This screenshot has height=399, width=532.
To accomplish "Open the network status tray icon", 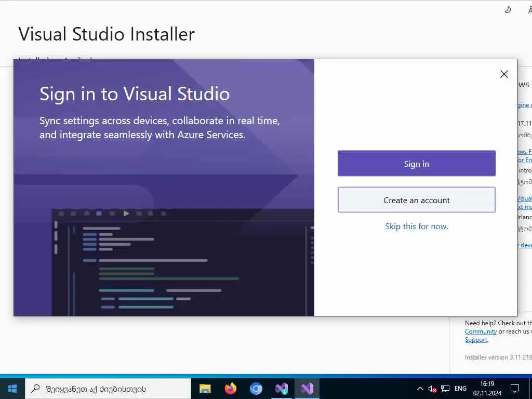I will [x=445, y=389].
